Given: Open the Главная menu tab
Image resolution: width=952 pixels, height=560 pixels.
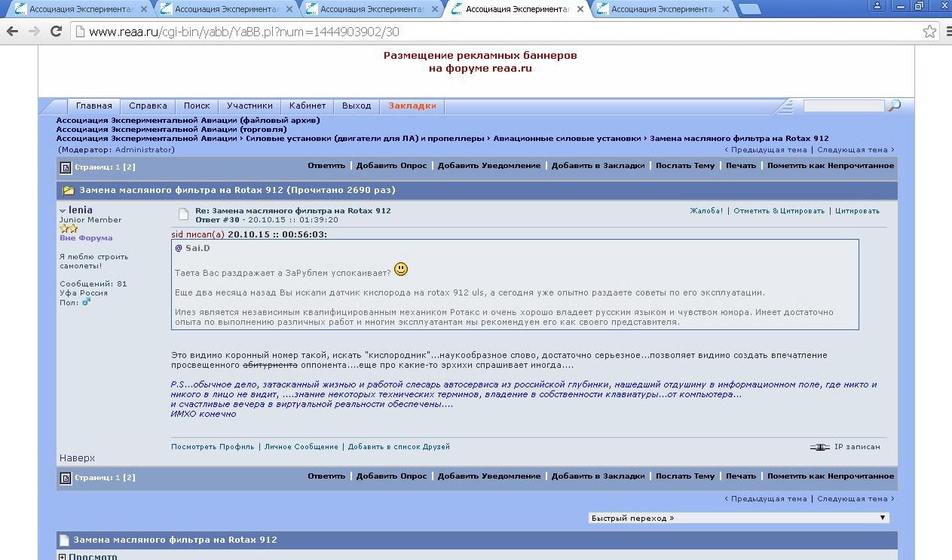Looking at the screenshot, I should 93,106.
